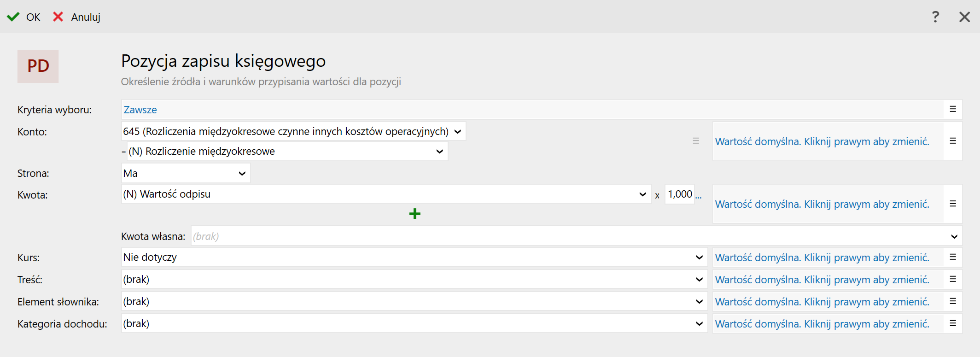
Task: Click the default value link next to Konto
Action: coord(822,141)
